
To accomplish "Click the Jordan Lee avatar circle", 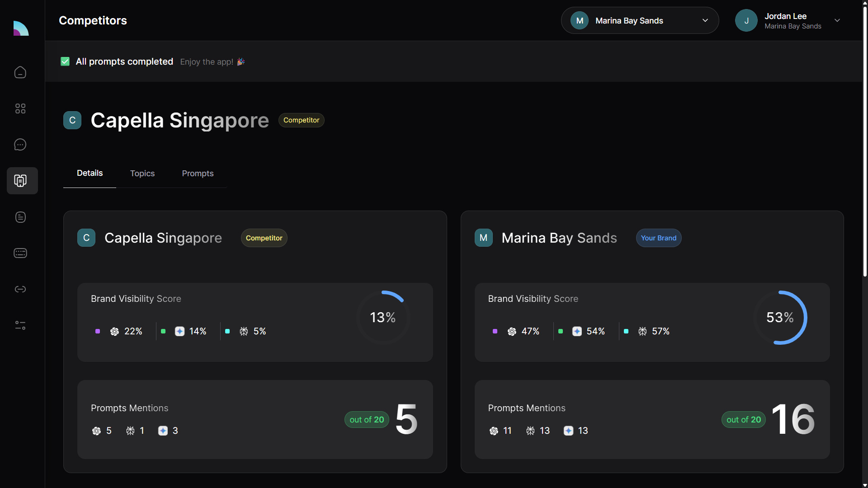I will click(746, 20).
